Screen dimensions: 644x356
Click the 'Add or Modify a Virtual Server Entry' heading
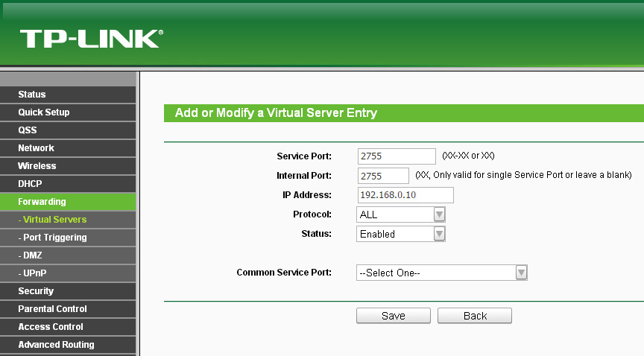point(276,113)
